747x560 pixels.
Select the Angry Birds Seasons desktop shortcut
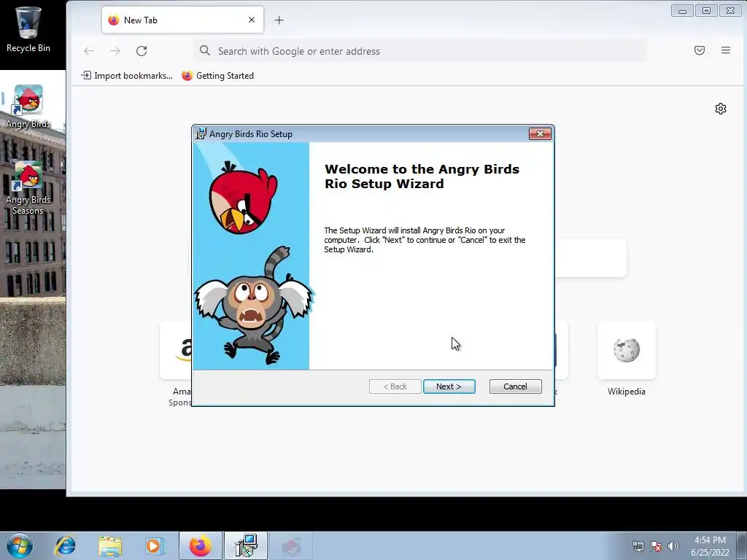[x=28, y=187]
